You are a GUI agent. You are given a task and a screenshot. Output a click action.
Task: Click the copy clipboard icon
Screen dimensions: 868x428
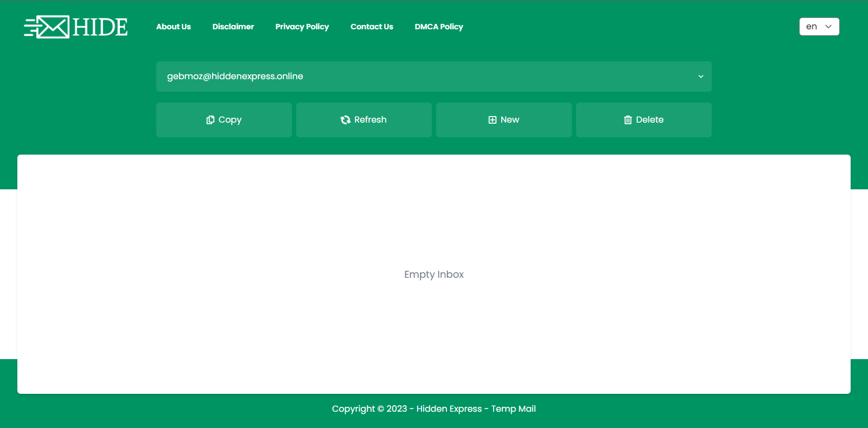click(x=210, y=120)
